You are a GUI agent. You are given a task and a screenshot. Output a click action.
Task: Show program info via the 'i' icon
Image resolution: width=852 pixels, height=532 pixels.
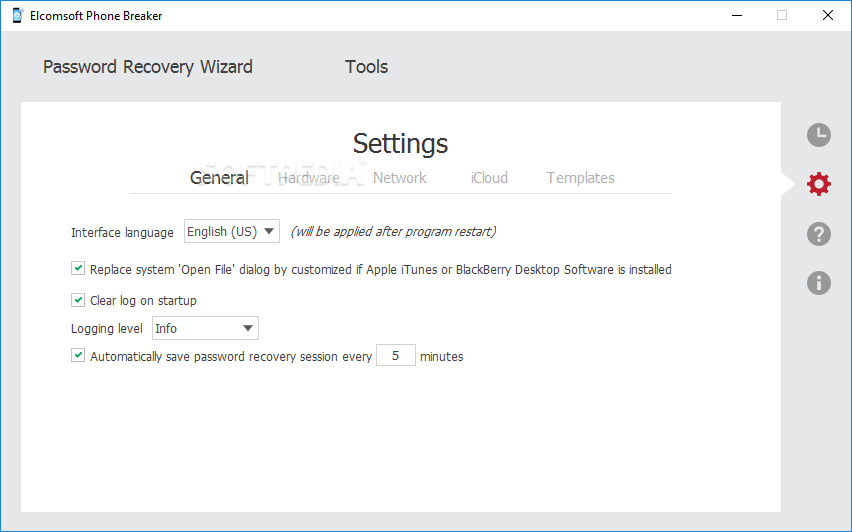tap(819, 283)
